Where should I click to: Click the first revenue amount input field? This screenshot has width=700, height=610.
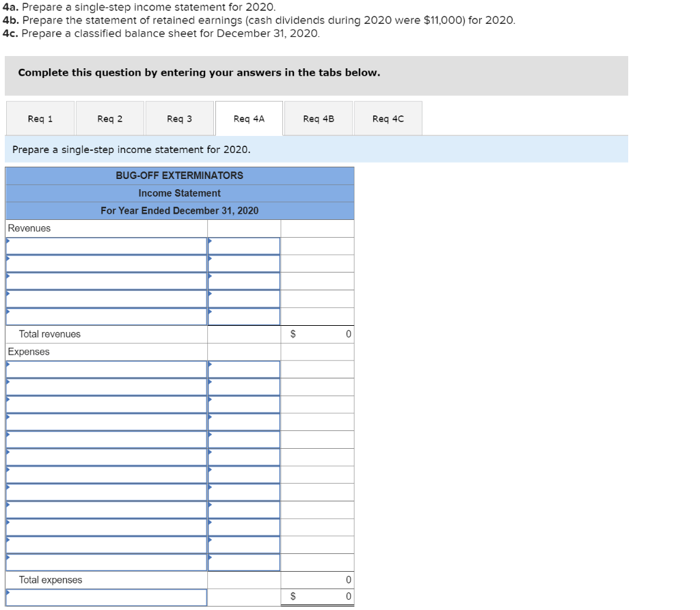244,245
